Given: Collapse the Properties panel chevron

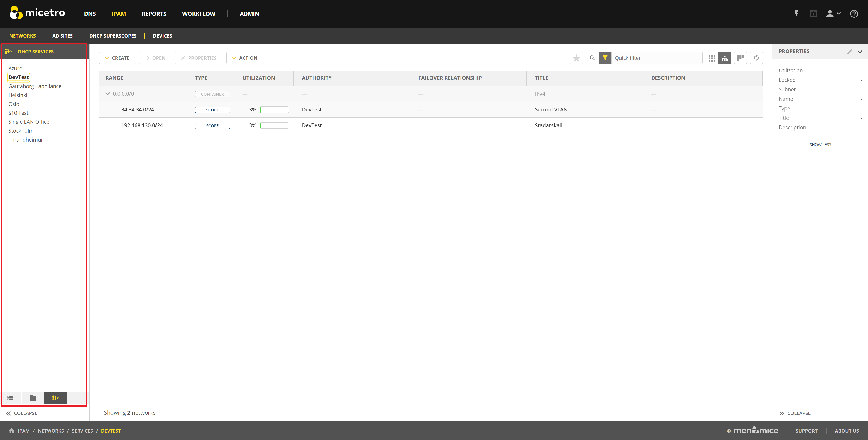Looking at the screenshot, I should coord(860,52).
